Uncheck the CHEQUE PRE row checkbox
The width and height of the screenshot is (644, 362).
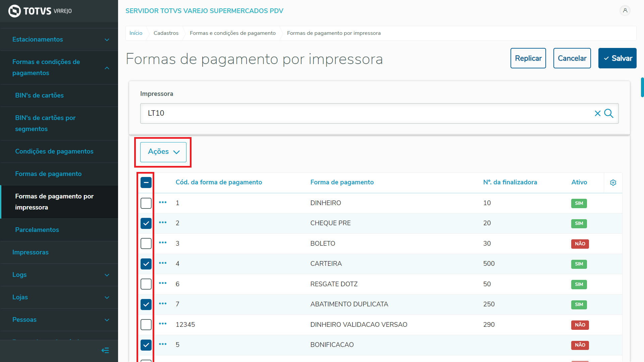(146, 223)
